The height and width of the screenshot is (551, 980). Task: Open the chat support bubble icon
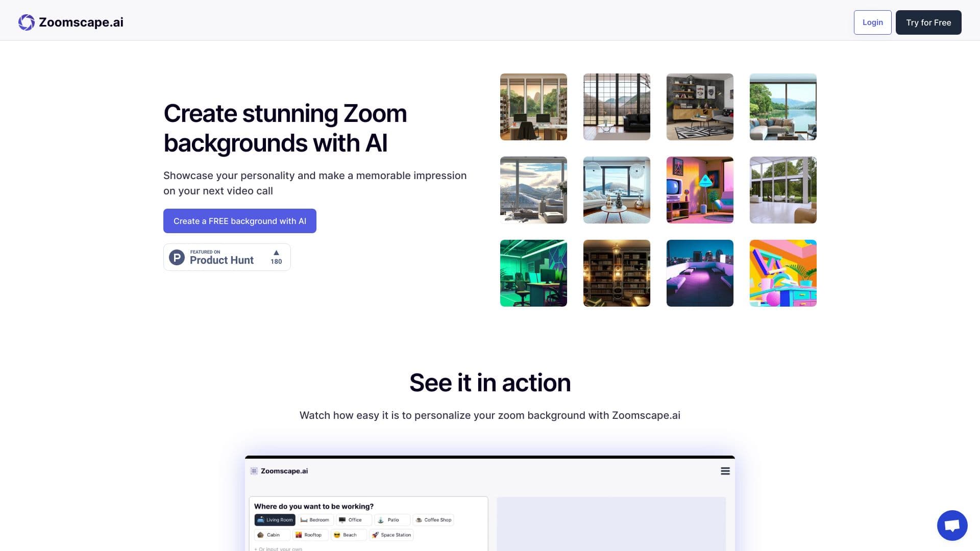click(952, 525)
